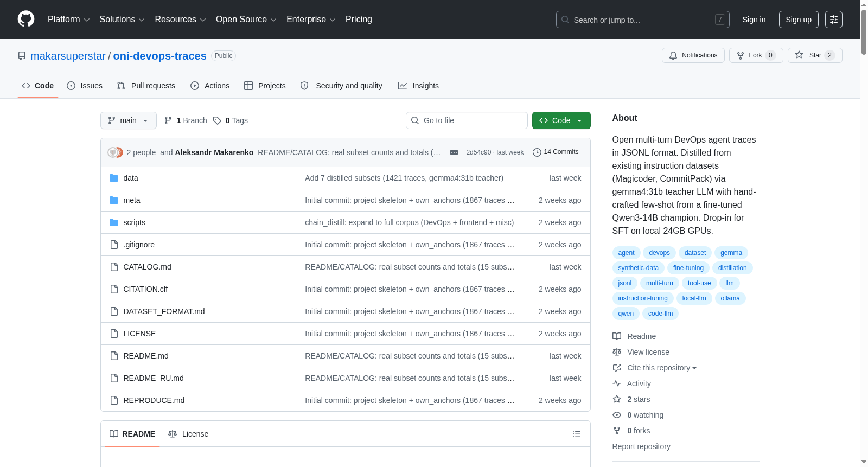Click the Report repository link
This screenshot has width=868, height=467.
[641, 446]
